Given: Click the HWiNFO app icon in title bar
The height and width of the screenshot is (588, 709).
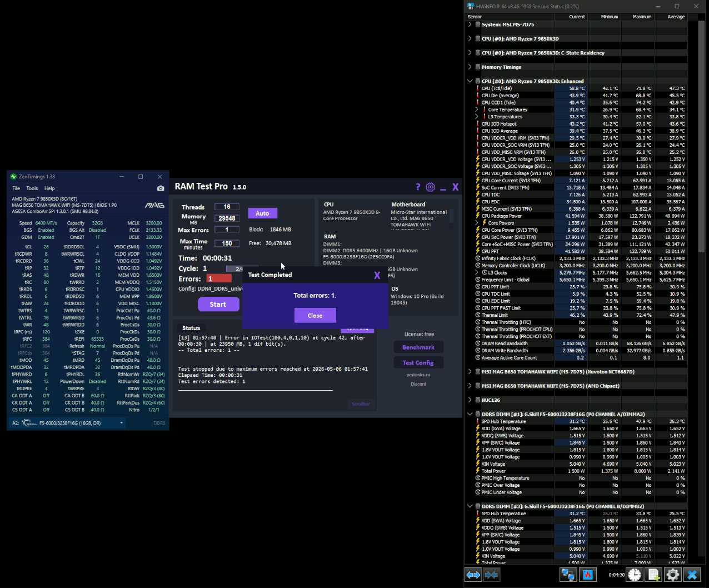Looking at the screenshot, I should [471, 6].
